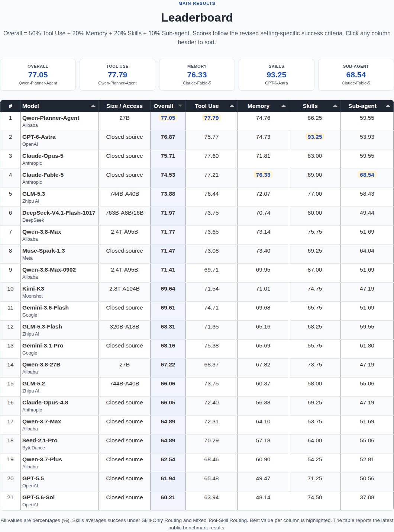Click the Tool Use column sort arrow

232,106
